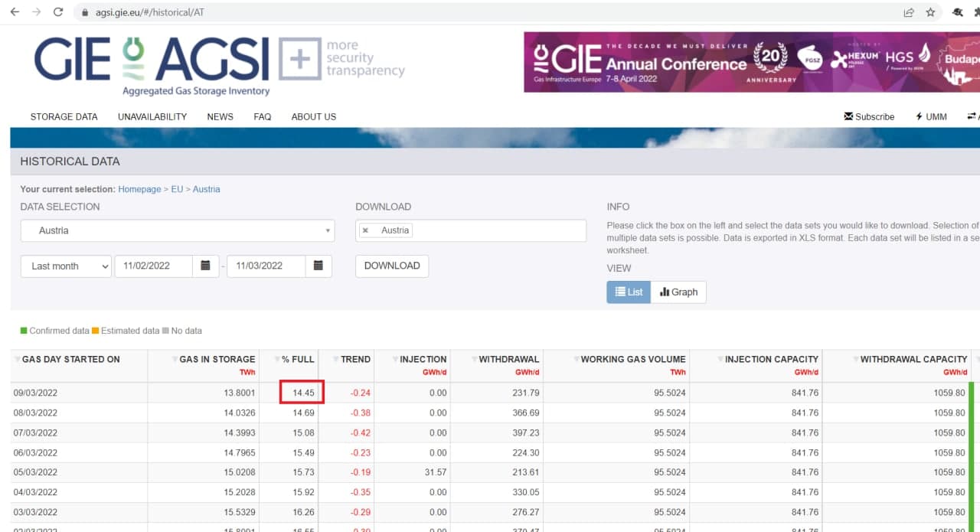Open the Unavailability menu item
The image size is (980, 532).
152,117
